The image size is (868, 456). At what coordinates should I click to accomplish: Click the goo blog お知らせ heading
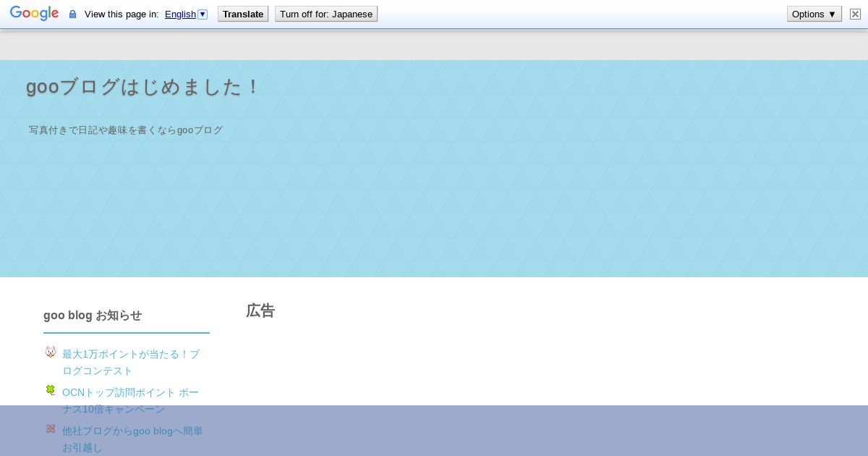93,315
